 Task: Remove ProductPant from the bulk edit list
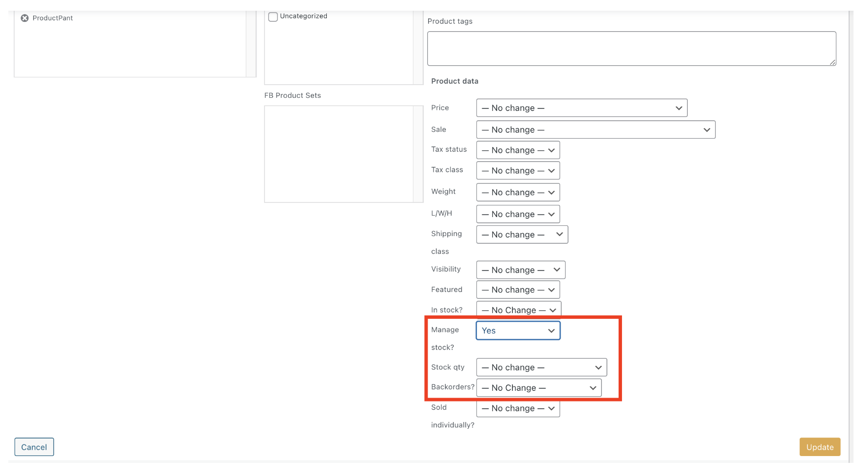(24, 18)
